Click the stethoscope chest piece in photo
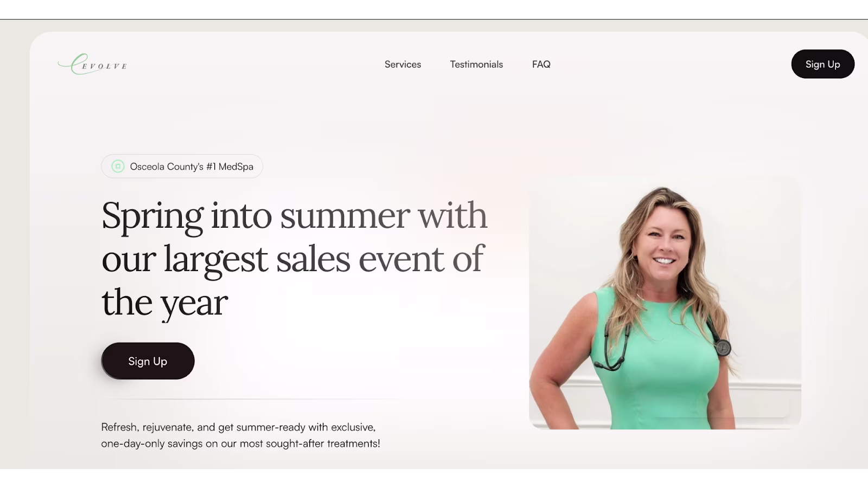 pos(722,348)
